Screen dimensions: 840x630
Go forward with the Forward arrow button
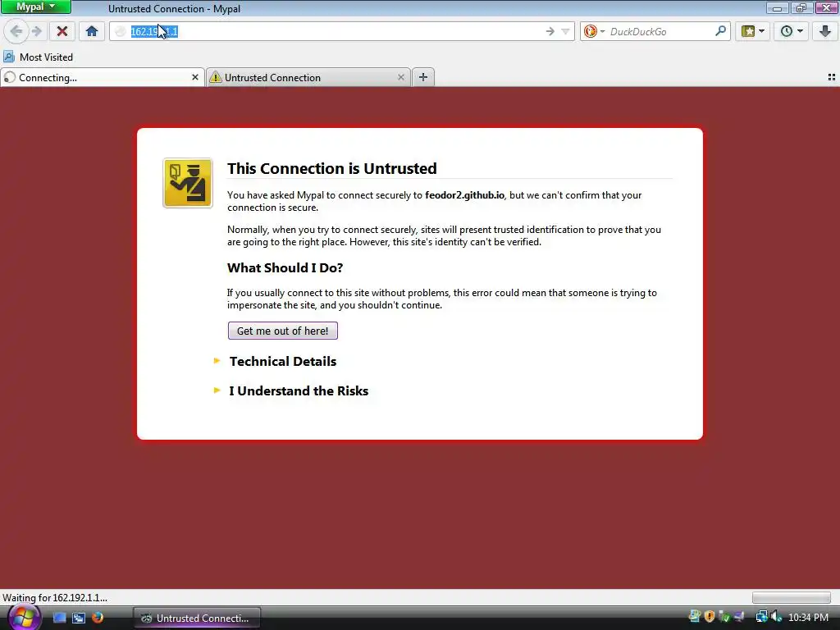click(x=36, y=32)
